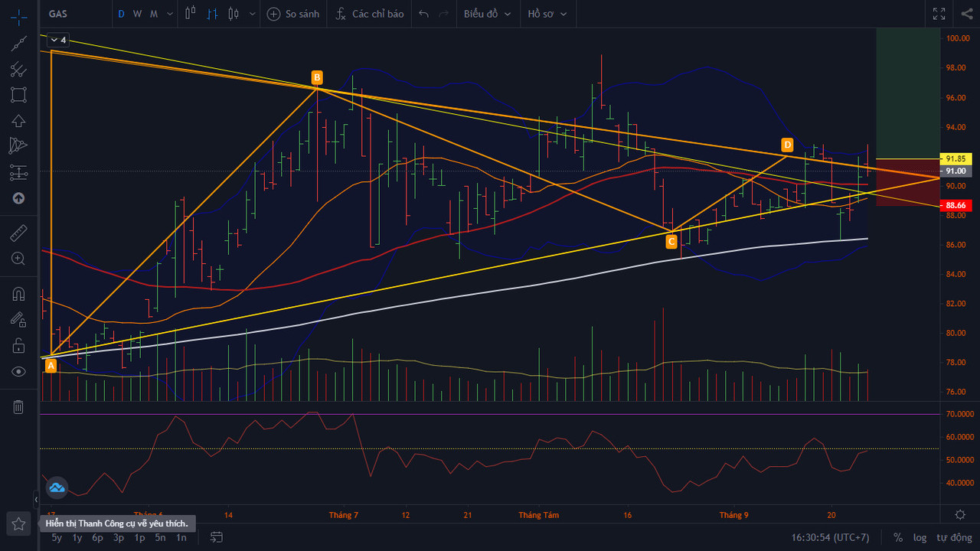This screenshot has width=980, height=551.
Task: Toggle magnet mode for drawings
Action: tap(18, 294)
